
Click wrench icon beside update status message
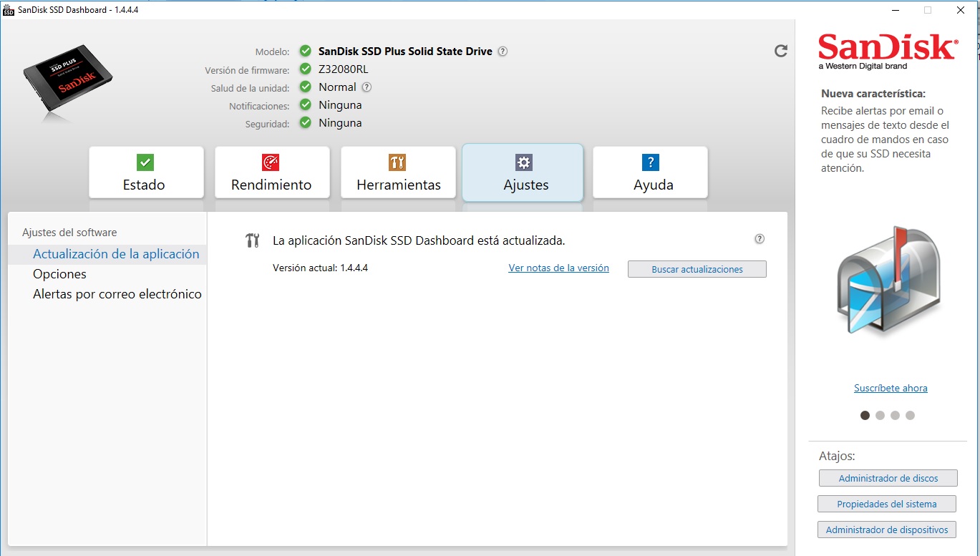[252, 240]
